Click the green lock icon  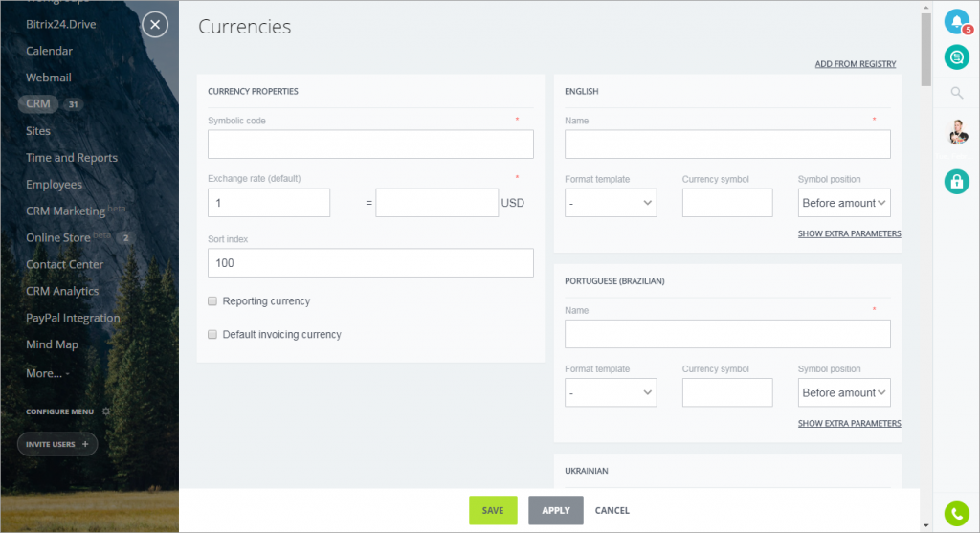pos(956,182)
